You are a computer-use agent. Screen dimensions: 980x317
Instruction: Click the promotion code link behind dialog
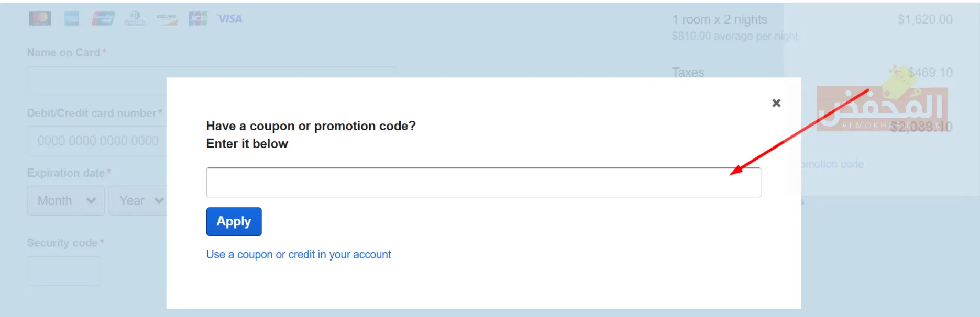click(x=832, y=164)
